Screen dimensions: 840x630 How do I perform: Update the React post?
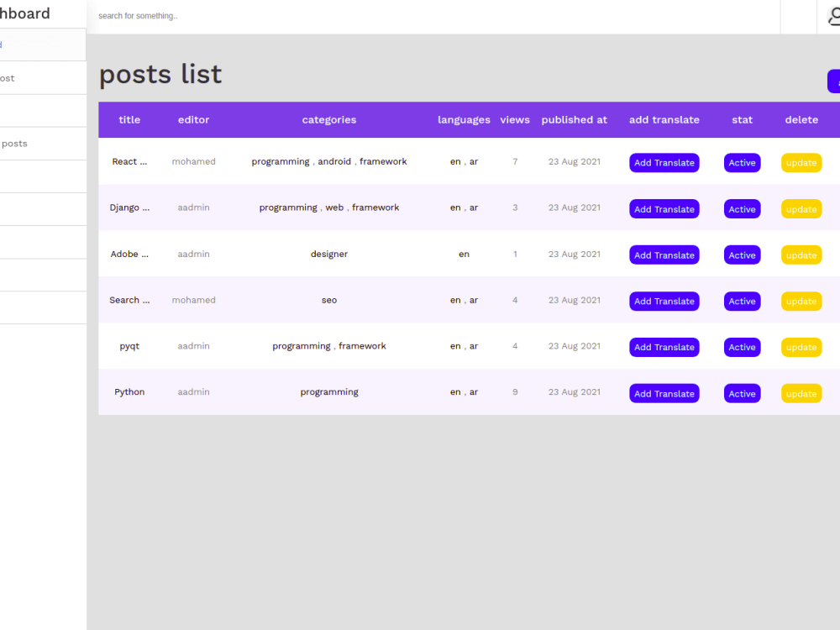click(801, 163)
